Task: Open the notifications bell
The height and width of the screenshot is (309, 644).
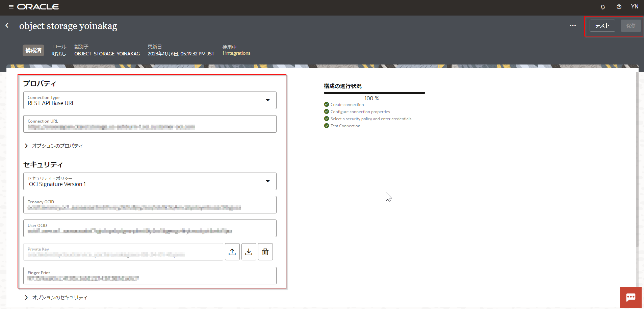Action: pos(603,7)
